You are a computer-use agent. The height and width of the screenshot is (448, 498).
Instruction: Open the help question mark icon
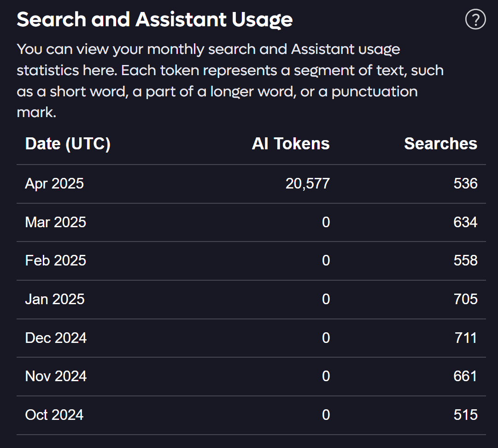coord(475,19)
